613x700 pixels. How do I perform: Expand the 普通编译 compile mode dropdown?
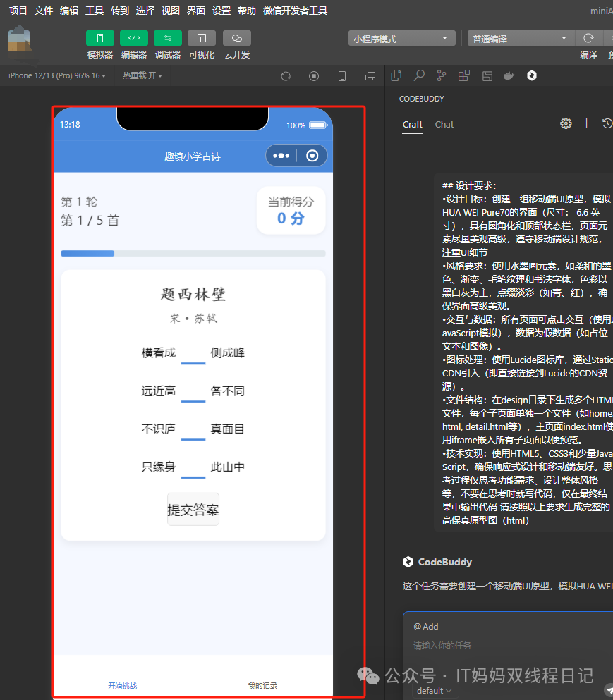point(520,38)
